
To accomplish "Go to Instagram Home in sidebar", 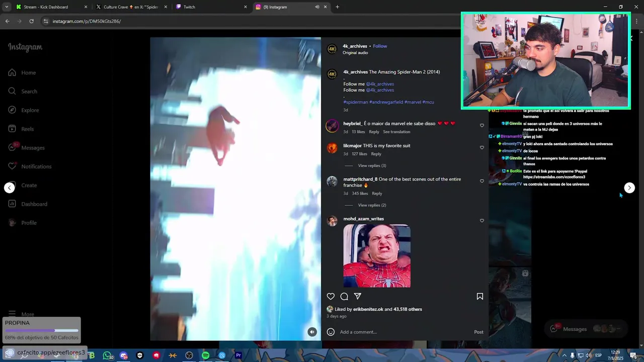I will point(22,73).
